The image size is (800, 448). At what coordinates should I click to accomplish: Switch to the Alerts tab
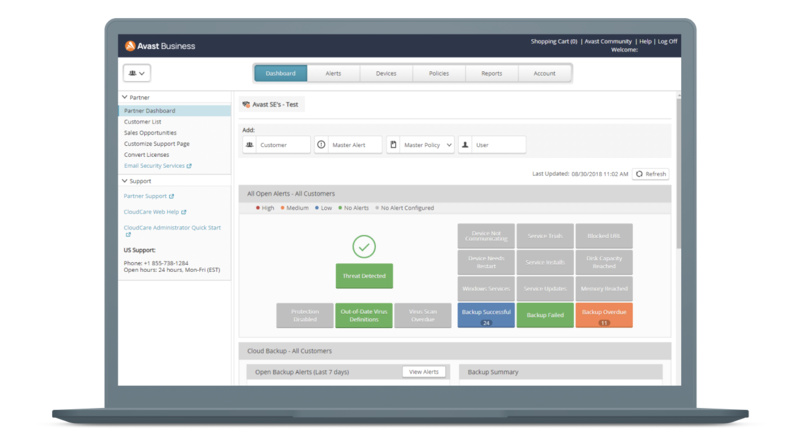334,73
